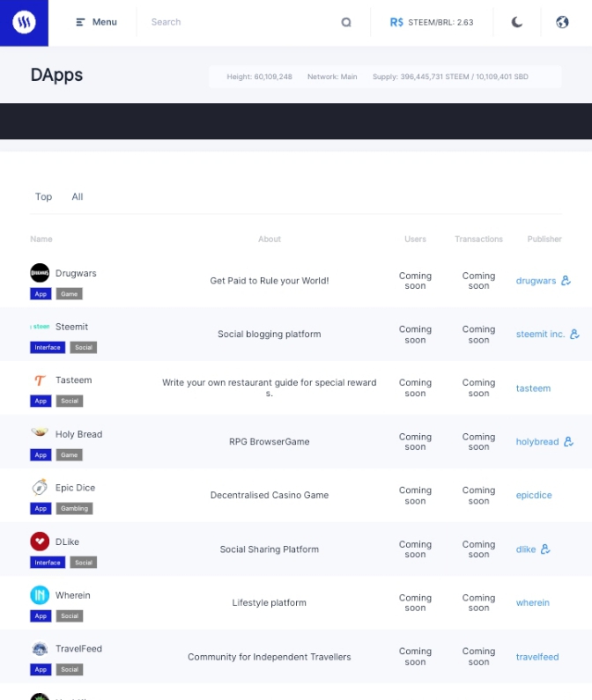Click the Steemit app logo
This screenshot has width=592, height=700.
(40, 327)
